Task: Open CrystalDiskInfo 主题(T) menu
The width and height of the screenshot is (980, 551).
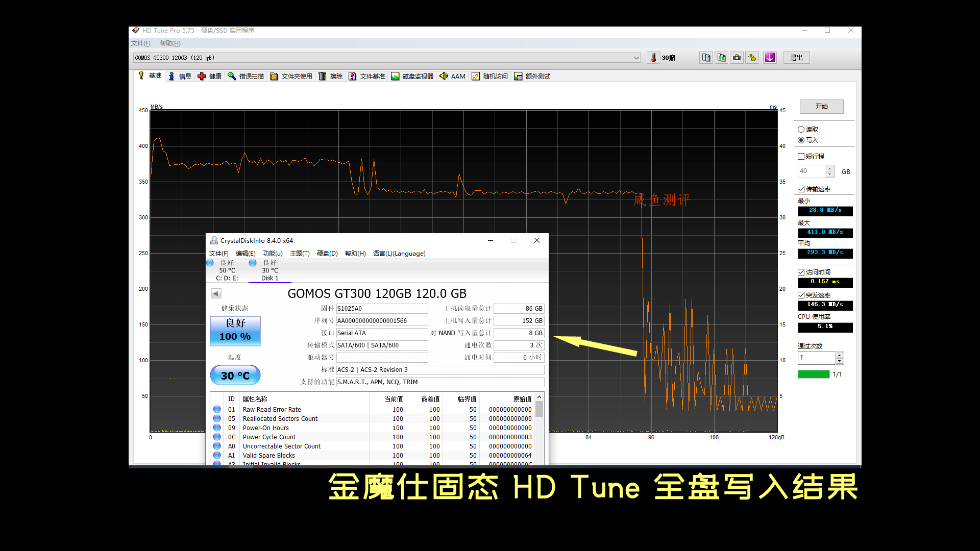Action: click(x=300, y=254)
